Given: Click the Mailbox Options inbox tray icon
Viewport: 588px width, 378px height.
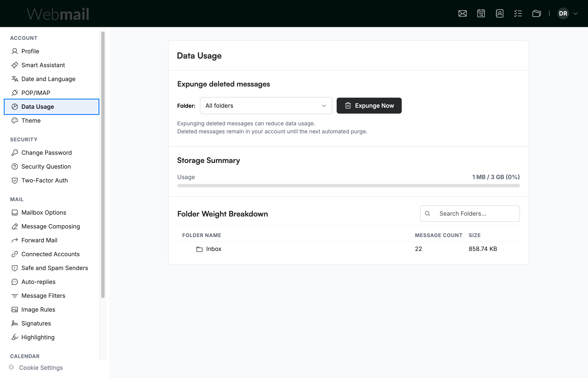Looking at the screenshot, I should [15, 212].
